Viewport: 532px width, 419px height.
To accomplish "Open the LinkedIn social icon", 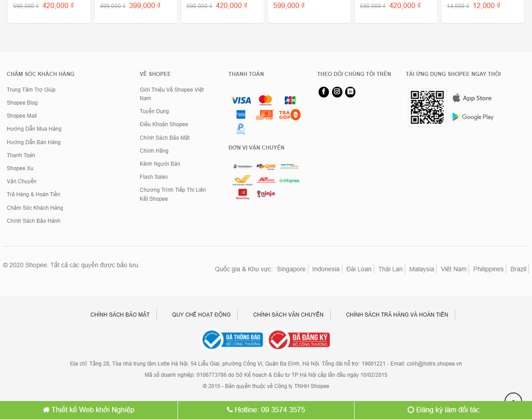I will tap(350, 92).
